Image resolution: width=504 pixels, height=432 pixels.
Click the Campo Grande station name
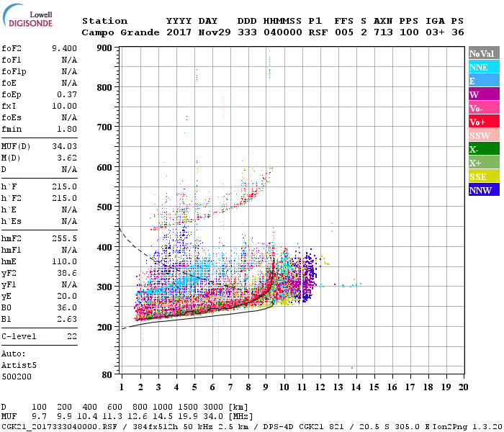120,32
